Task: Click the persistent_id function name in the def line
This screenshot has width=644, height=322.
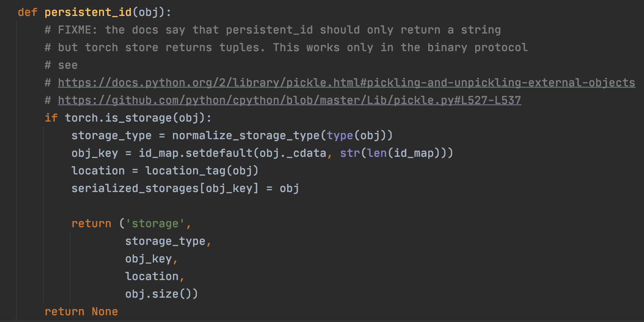Action: 88,12
